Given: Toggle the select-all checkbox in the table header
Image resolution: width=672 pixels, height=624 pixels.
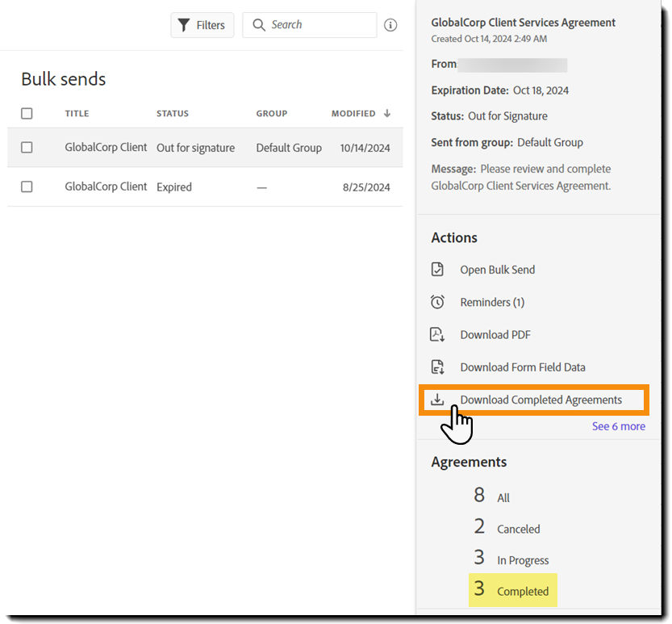Looking at the screenshot, I should (27, 114).
